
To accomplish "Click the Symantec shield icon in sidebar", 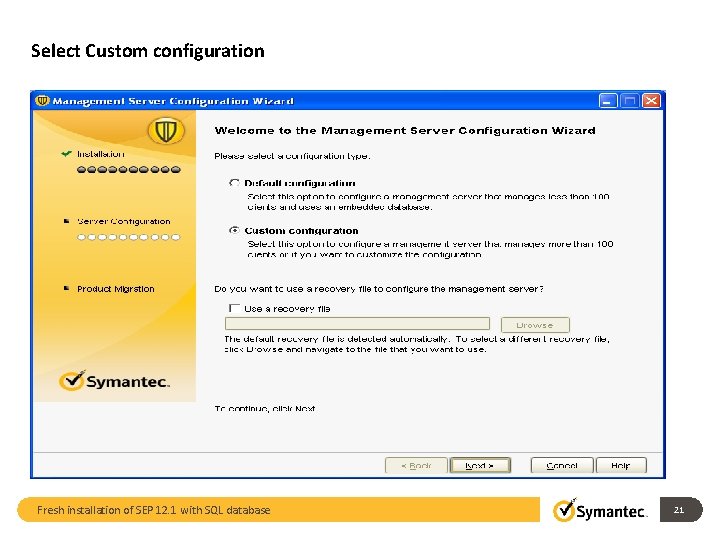I will [166, 130].
